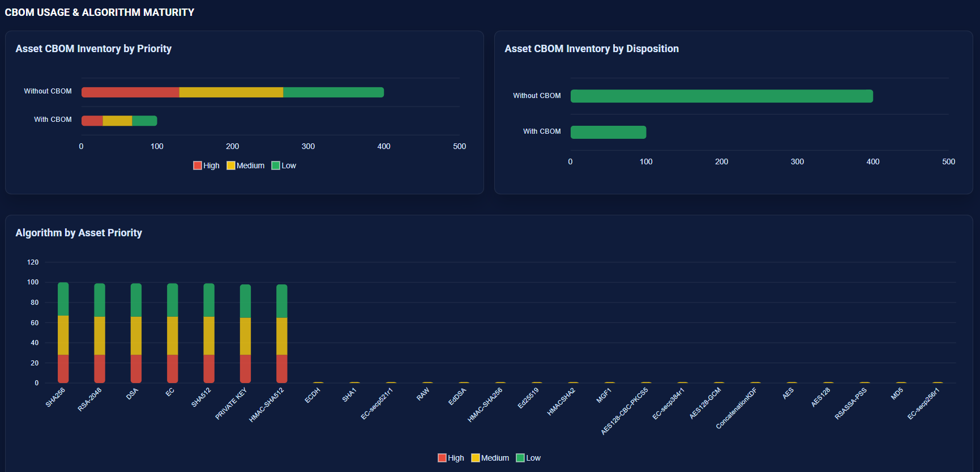The image size is (980, 472).
Task: Click the MGF1 axis label
Action: tap(604, 396)
